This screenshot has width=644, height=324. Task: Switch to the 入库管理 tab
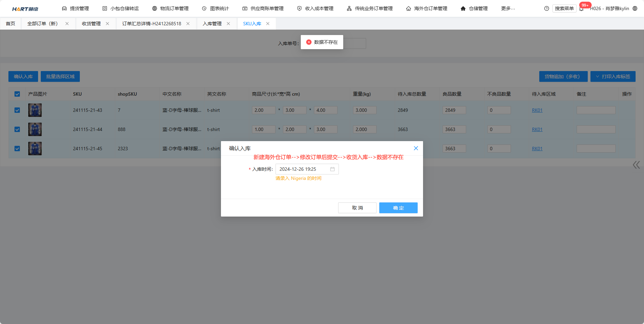point(212,24)
